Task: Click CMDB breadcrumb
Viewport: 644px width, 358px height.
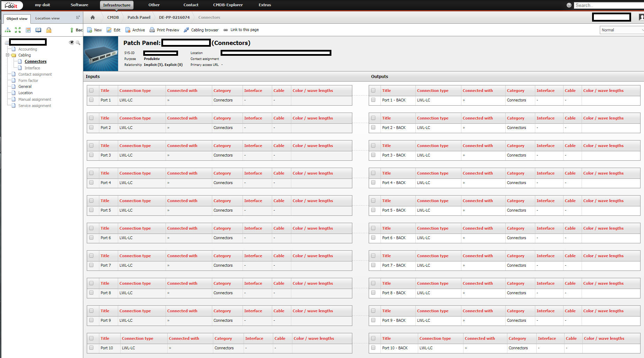Action: [113, 17]
